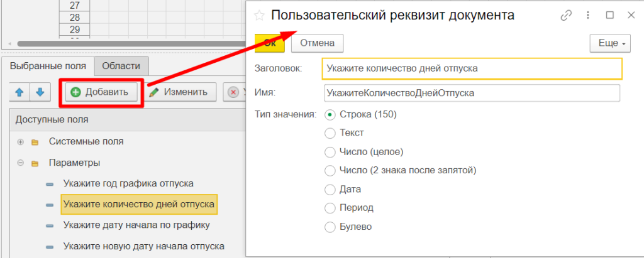The height and width of the screenshot is (258, 644).
Task: Select the Число (целое) radio option
Action: (330, 152)
